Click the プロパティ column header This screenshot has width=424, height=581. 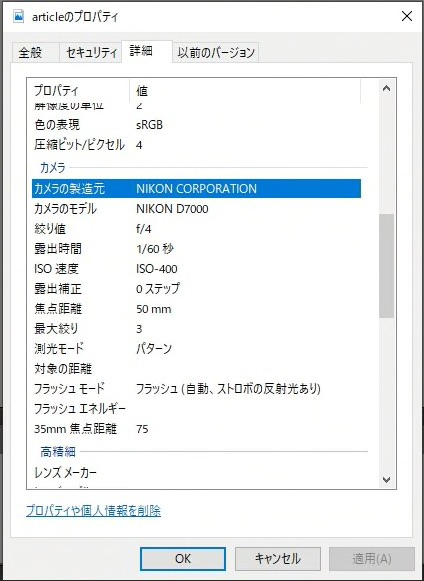coord(78,90)
